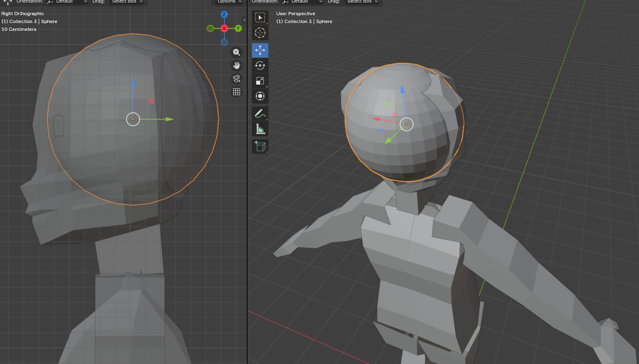Toggle camera view icon in left viewport
Viewport: 639px width, 364px height.
pos(237,79)
